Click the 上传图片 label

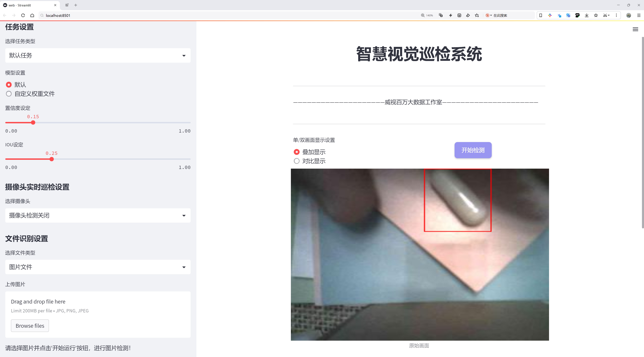tap(15, 284)
